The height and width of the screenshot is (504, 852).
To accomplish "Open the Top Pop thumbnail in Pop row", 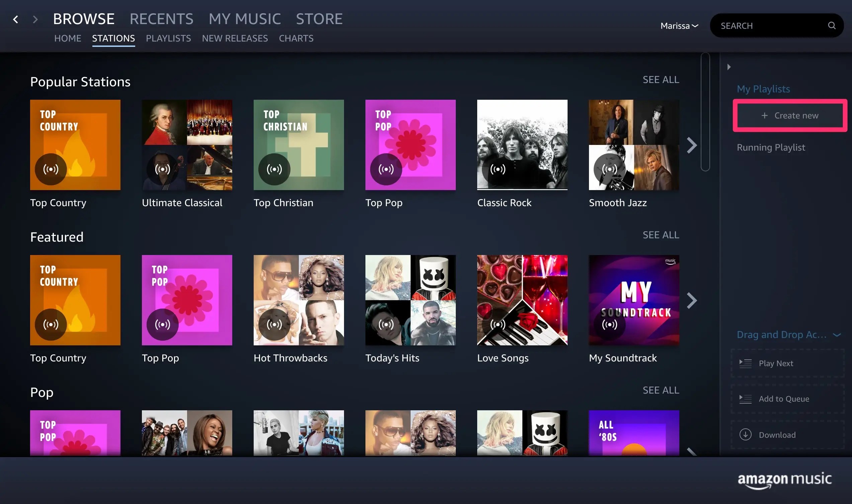I will click(75, 433).
